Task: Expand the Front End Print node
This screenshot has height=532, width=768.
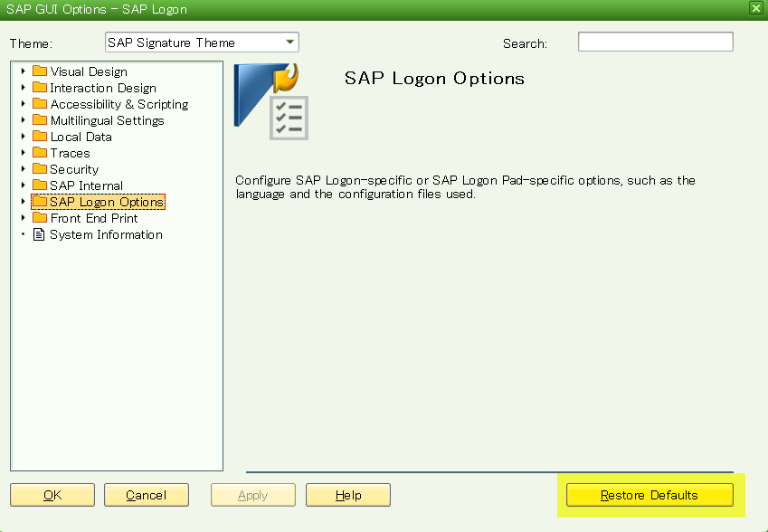Action: [x=23, y=218]
